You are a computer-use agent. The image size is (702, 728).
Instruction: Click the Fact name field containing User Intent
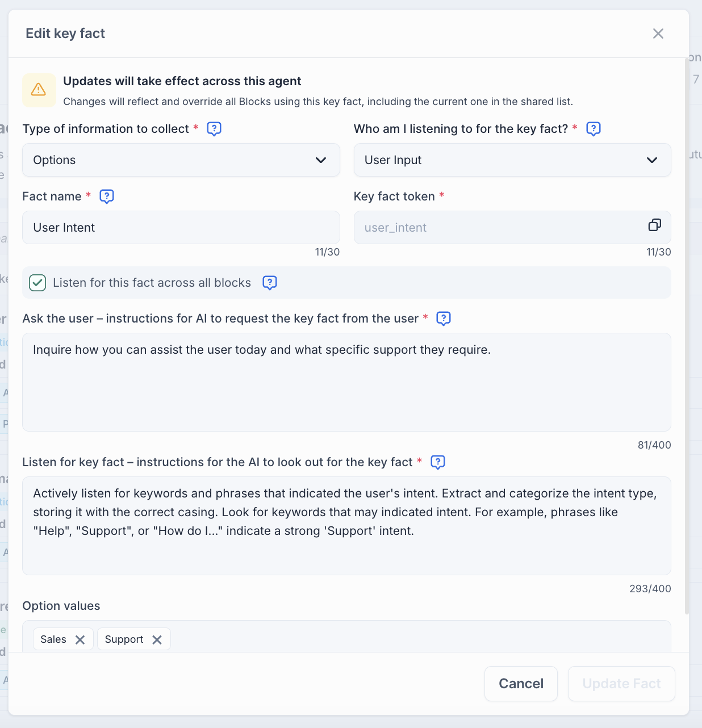tap(181, 228)
